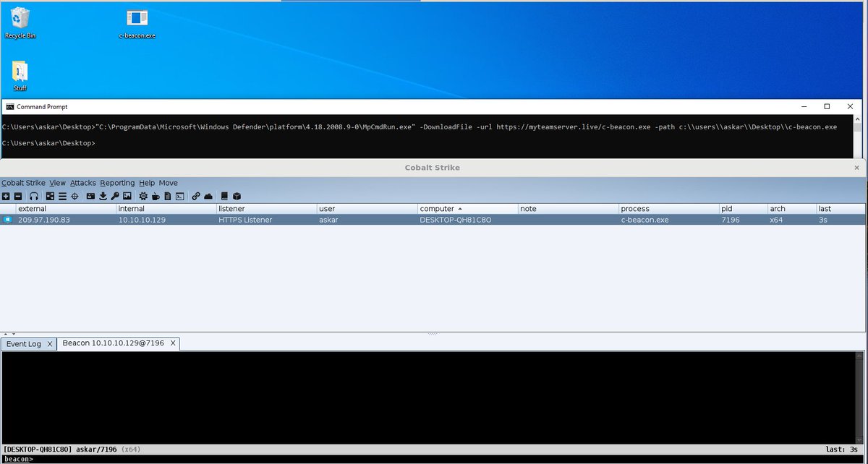Sort sessions by last column
The image size is (868, 464).
point(841,209)
